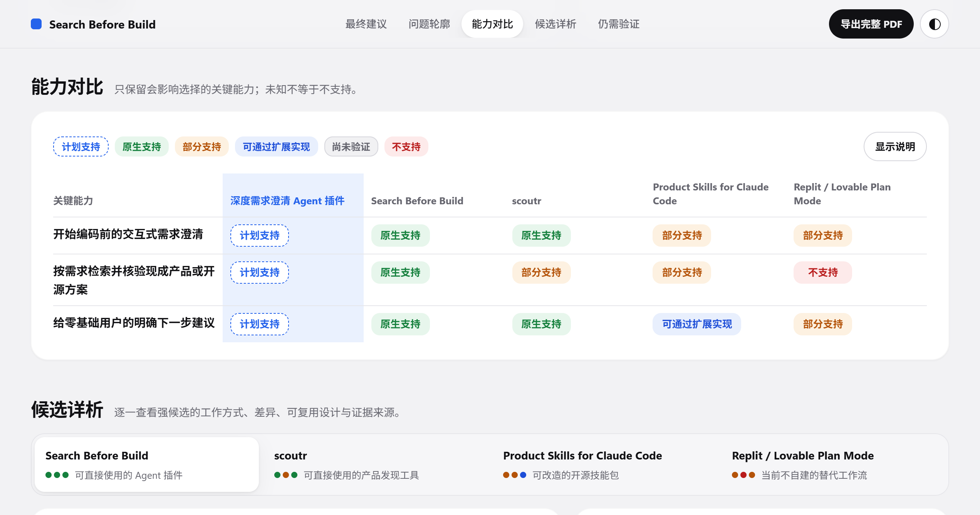Click the 候选详析 section heading
The height and width of the screenshot is (515, 980).
(67, 409)
